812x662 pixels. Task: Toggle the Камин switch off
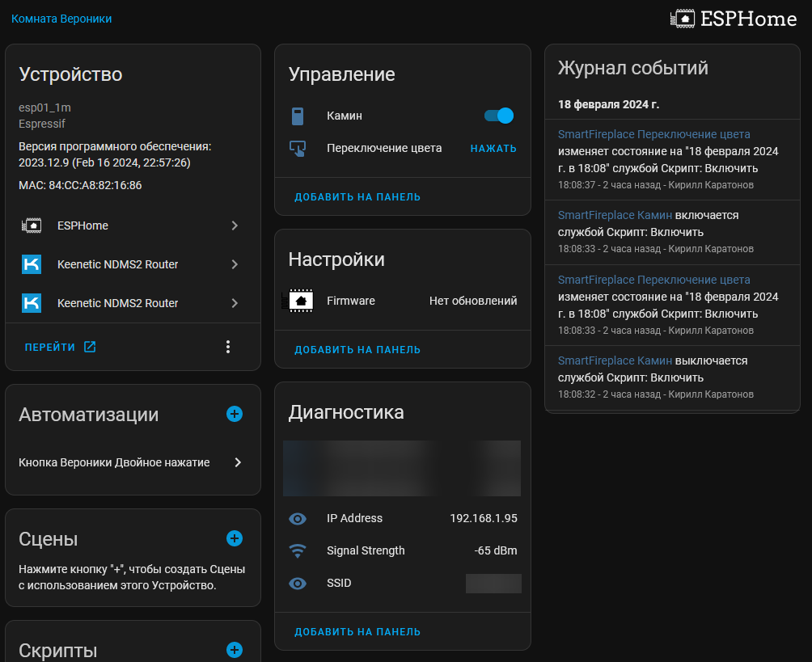click(x=498, y=116)
